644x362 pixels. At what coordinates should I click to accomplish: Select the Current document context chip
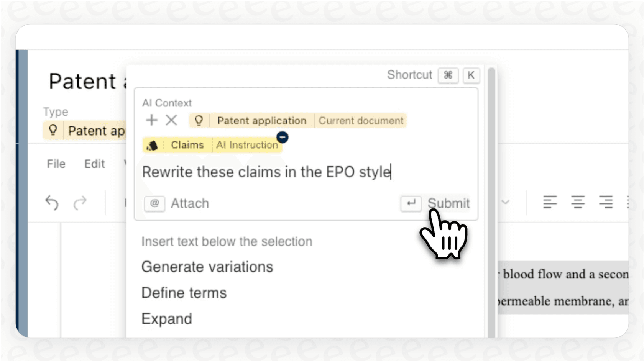pyautogui.click(x=360, y=120)
